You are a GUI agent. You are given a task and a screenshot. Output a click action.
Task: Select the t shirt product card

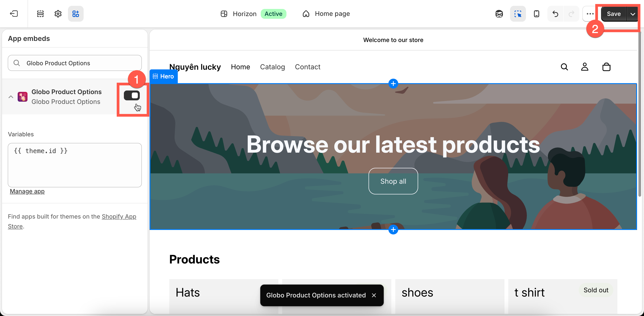click(x=563, y=296)
